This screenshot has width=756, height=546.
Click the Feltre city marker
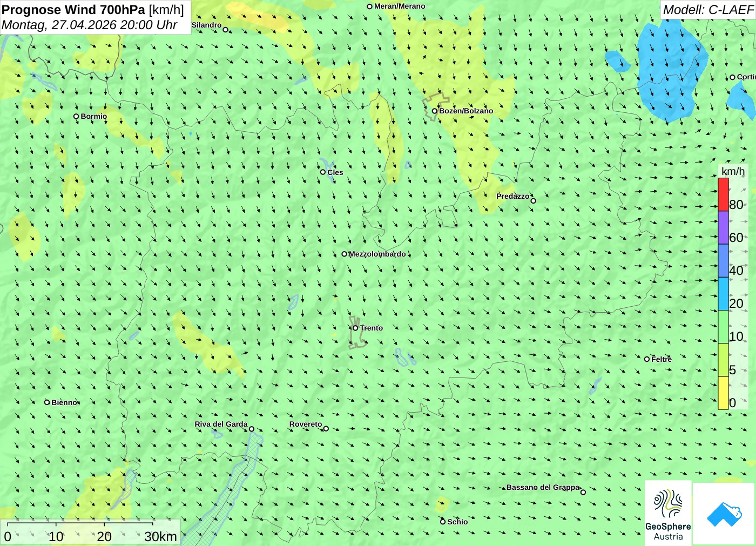647,359
